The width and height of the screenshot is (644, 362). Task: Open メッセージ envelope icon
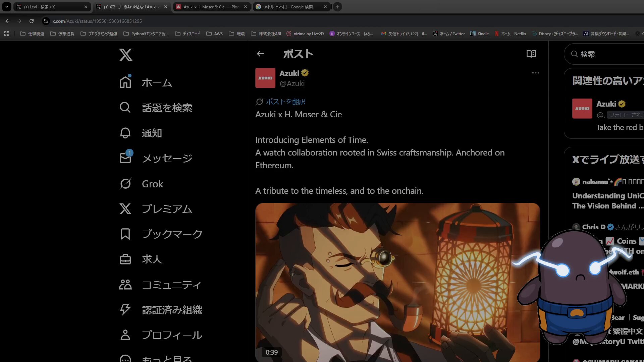click(125, 158)
